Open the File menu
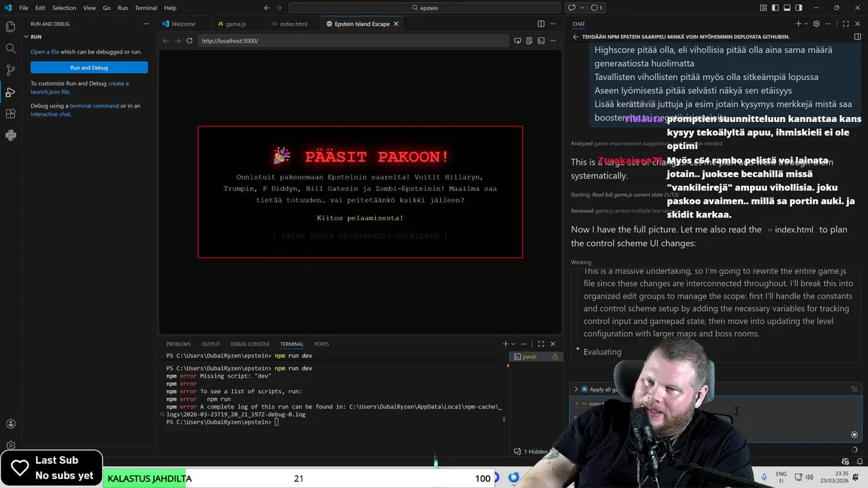868x488 pixels. point(24,7)
